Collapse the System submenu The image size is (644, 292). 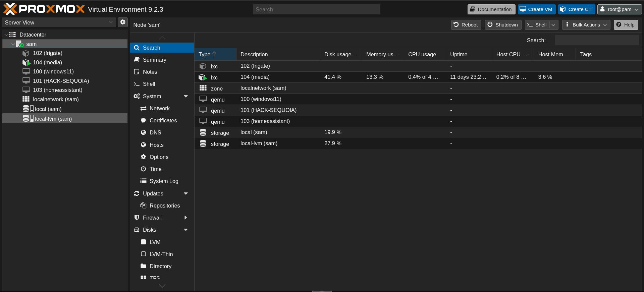186,96
